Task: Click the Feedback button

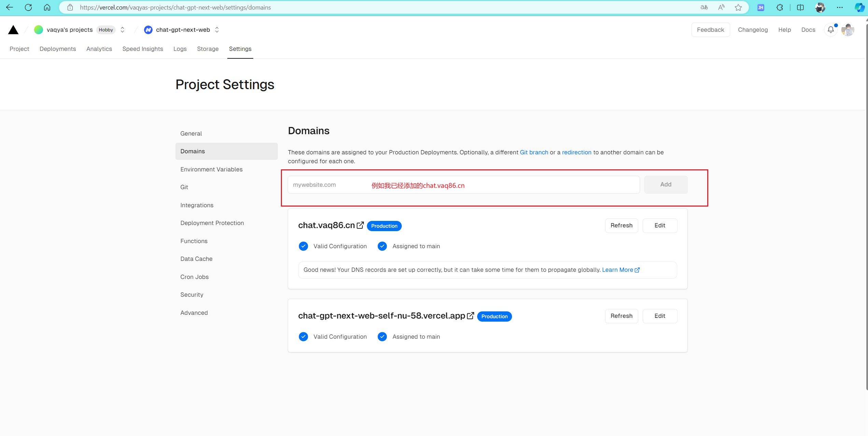Action: (710, 30)
